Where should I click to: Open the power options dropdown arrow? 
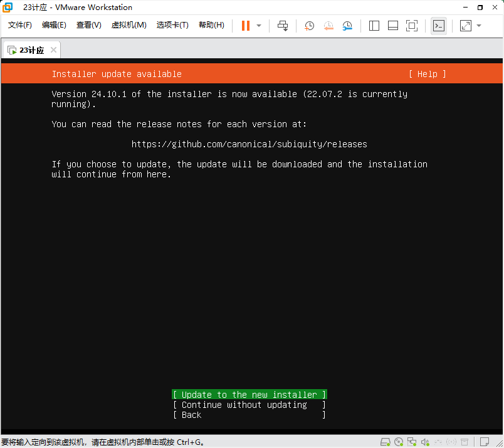259,26
